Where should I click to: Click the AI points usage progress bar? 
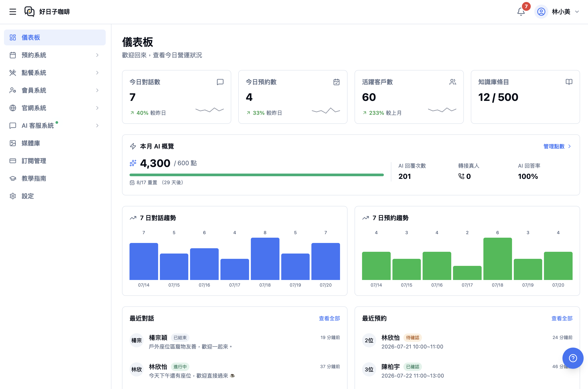(x=256, y=175)
